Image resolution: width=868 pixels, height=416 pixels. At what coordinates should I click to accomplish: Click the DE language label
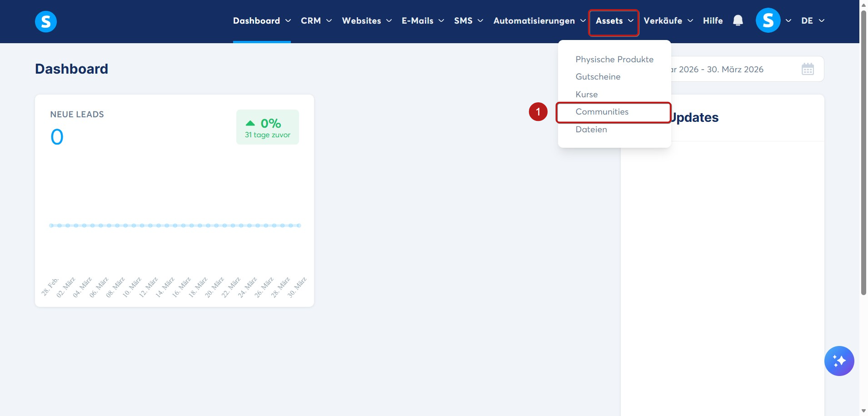coord(807,20)
